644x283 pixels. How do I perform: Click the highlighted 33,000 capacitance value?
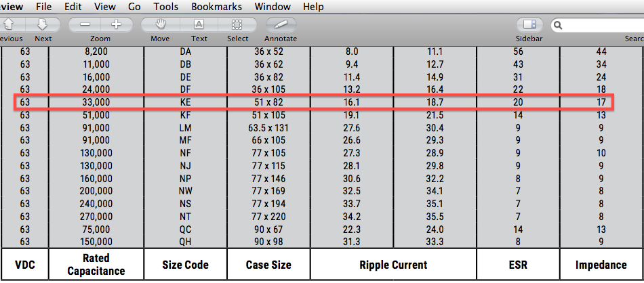point(96,102)
